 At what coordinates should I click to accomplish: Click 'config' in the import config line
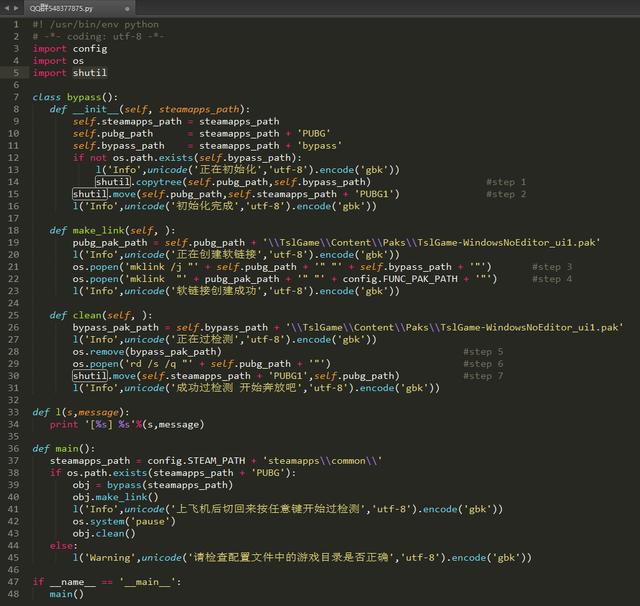tap(90, 49)
